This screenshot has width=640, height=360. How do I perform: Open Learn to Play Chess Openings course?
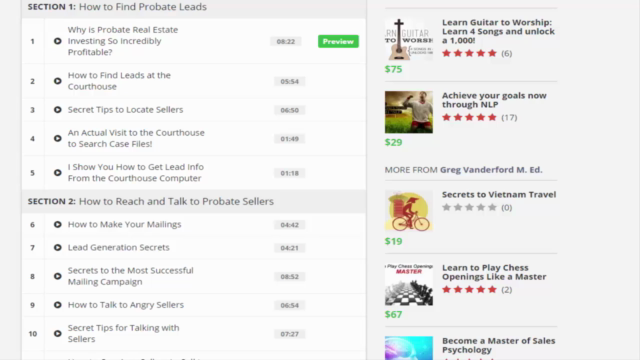point(494,272)
